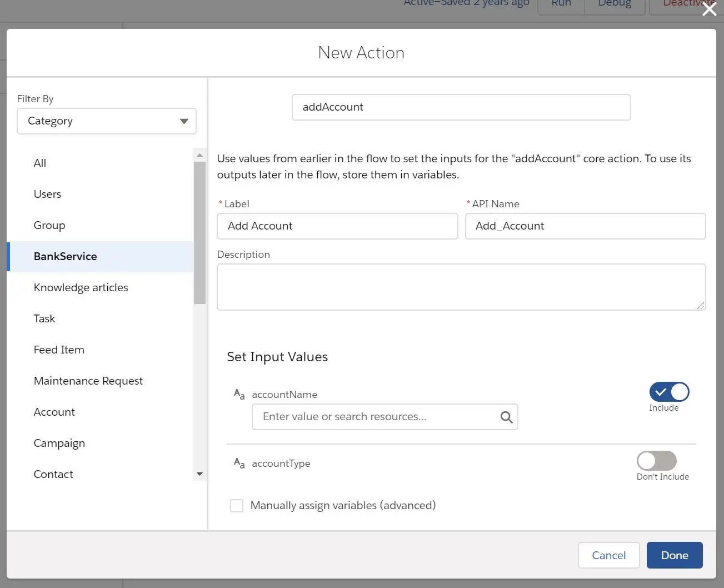Click the category list scrollbar thumb

[x=200, y=232]
